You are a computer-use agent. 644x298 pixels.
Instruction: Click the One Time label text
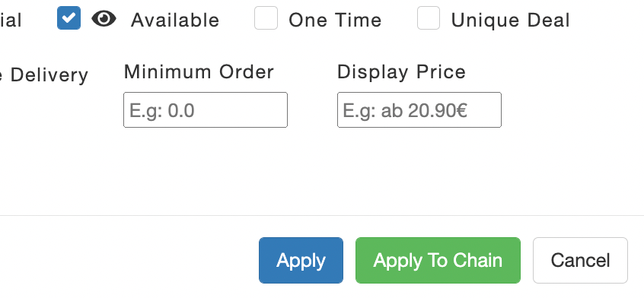click(x=335, y=20)
